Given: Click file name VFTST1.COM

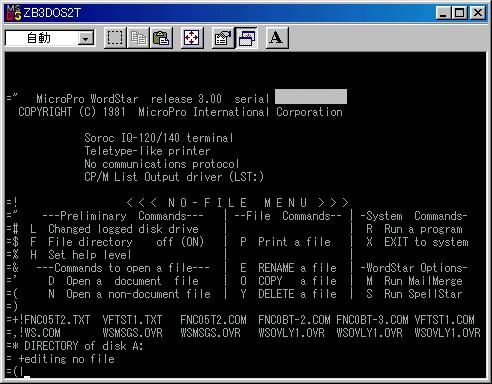Looking at the screenshot, I should click(444, 320).
